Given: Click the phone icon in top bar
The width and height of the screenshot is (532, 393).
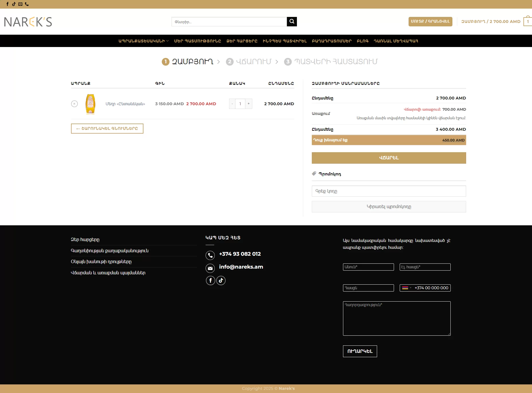Looking at the screenshot, I should 27,4.
